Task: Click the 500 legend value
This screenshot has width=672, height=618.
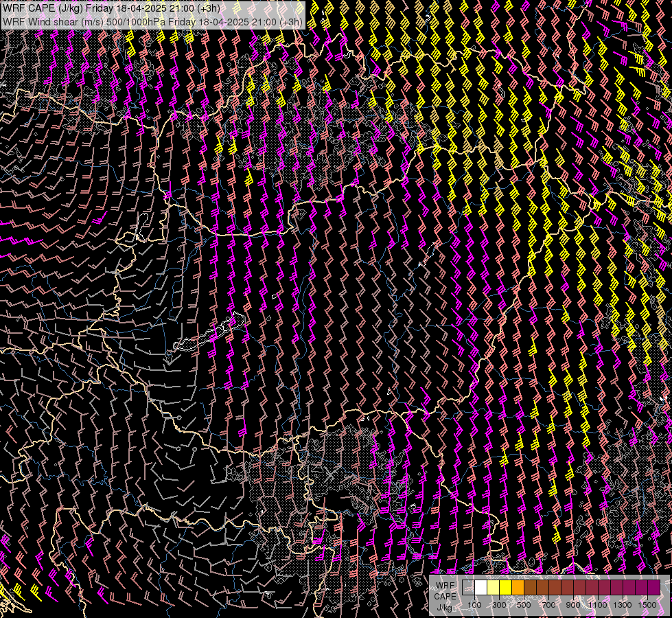Action: (524, 605)
